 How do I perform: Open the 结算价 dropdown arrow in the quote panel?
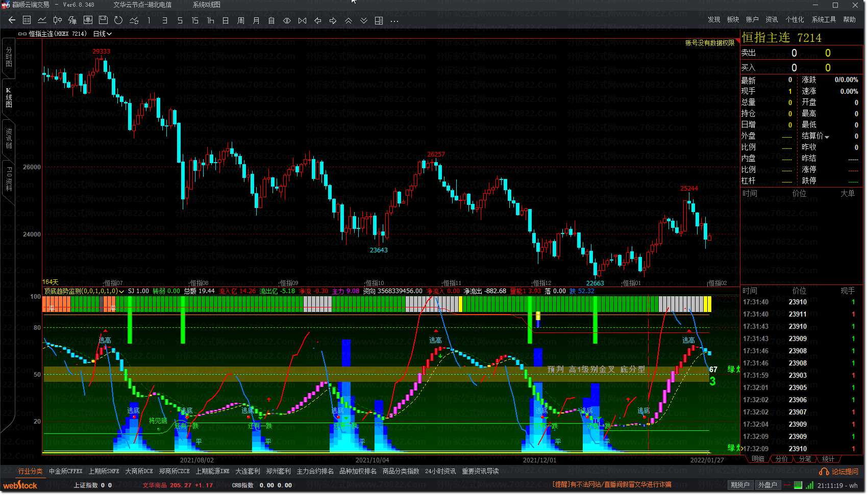(x=827, y=137)
